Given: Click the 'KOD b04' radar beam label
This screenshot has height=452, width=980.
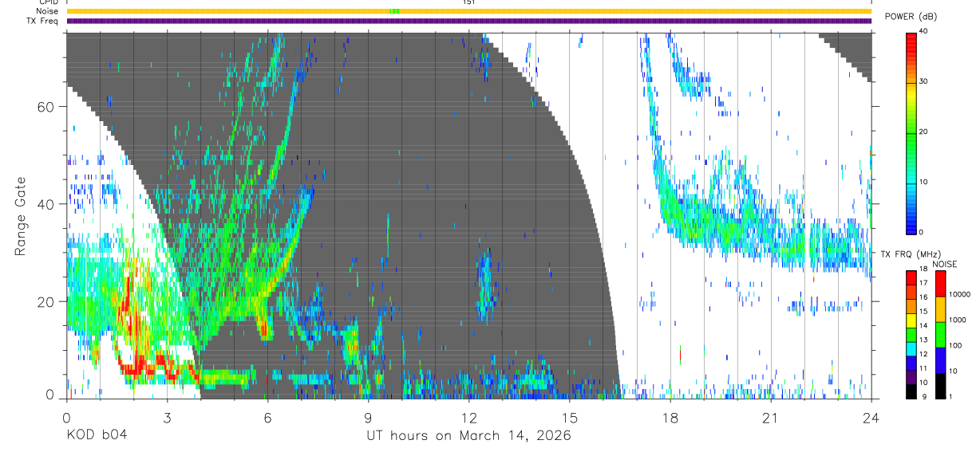Looking at the screenshot, I should click(97, 436).
